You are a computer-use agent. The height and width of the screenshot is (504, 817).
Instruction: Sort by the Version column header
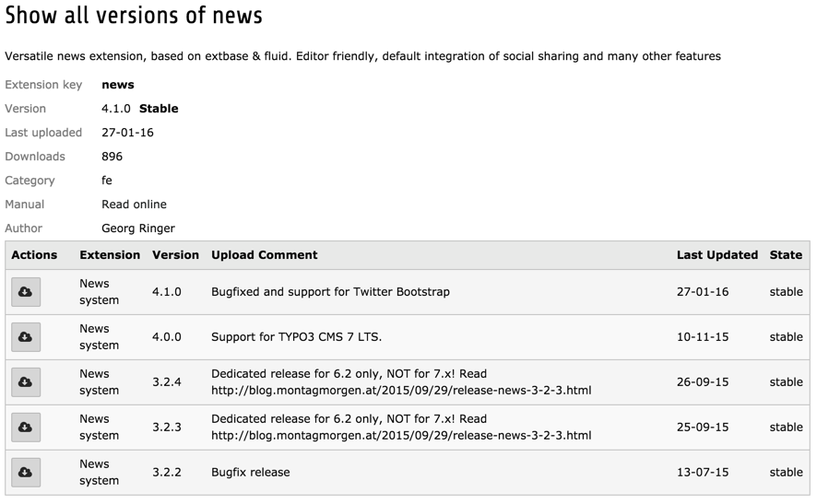tap(175, 255)
